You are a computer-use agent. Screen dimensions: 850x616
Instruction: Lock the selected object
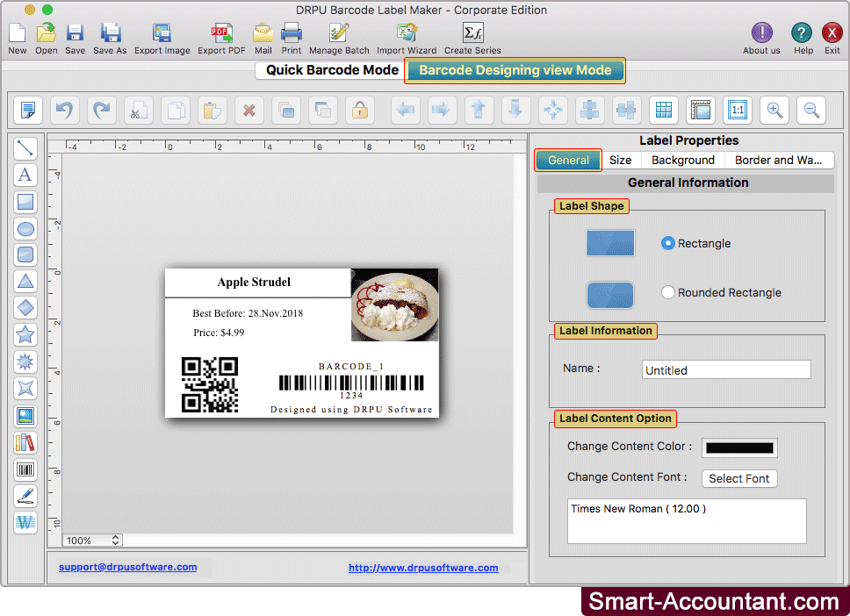point(360,111)
